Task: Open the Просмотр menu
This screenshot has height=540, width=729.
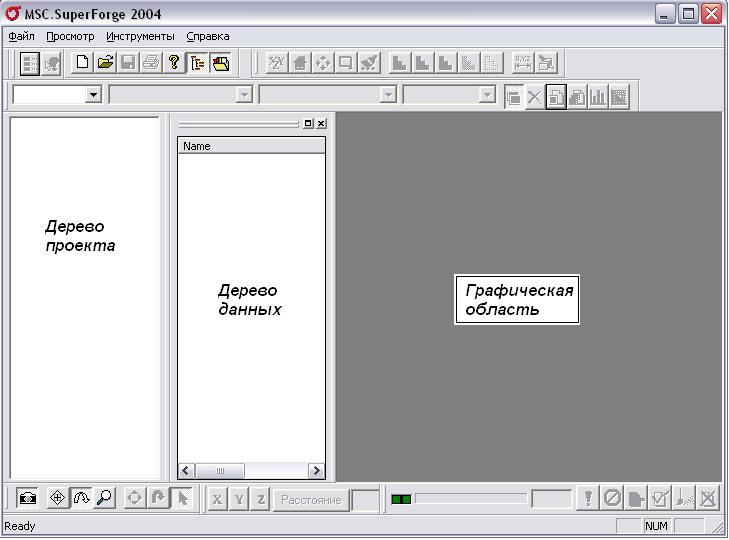Action: click(70, 36)
